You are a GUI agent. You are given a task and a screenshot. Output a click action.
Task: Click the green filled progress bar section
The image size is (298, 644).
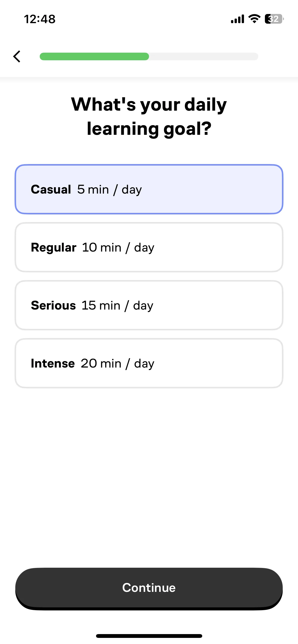(94, 56)
